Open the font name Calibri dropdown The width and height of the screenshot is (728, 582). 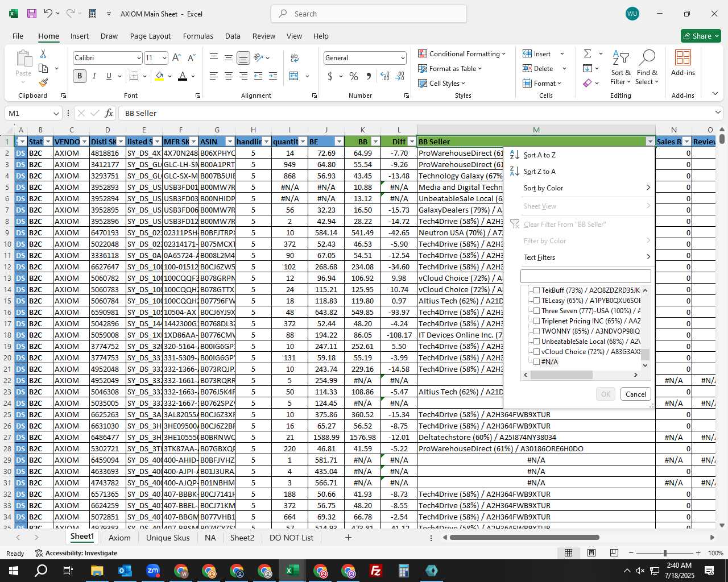138,58
